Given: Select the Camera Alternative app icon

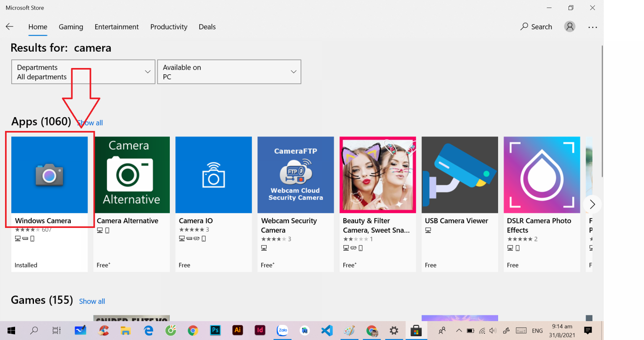Looking at the screenshot, I should pos(132,175).
